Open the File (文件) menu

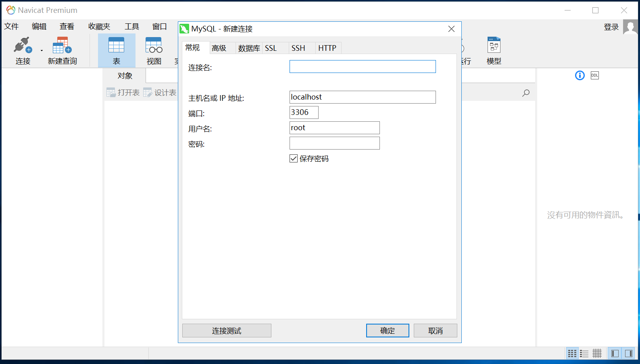[11, 27]
